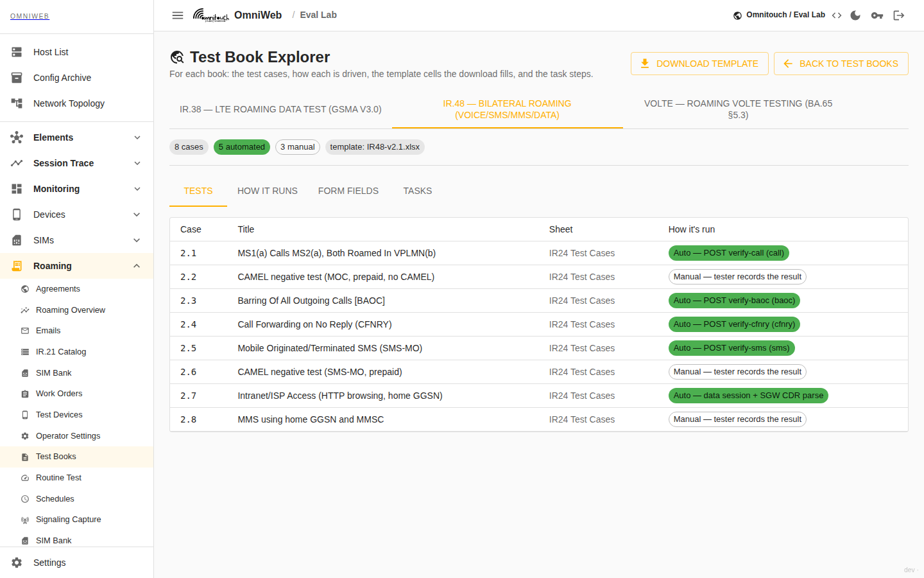Click the SIMs card icon
Viewport: 924px width, 578px height.
pos(17,240)
